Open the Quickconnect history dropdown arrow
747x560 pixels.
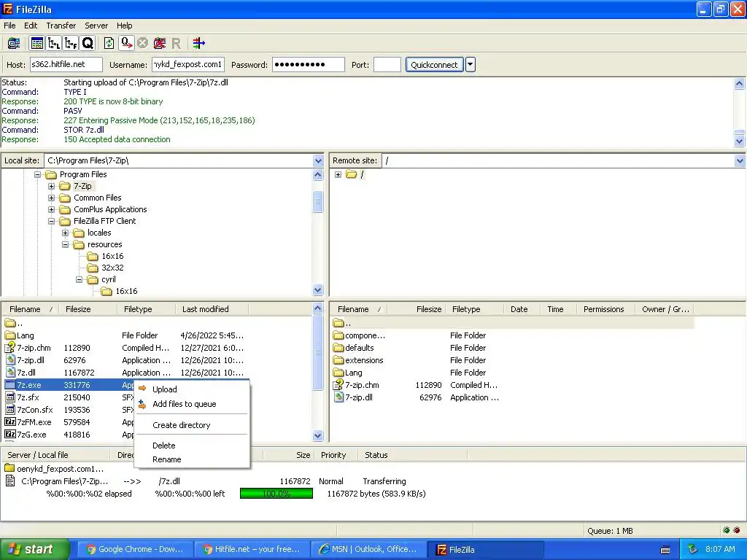(x=471, y=64)
